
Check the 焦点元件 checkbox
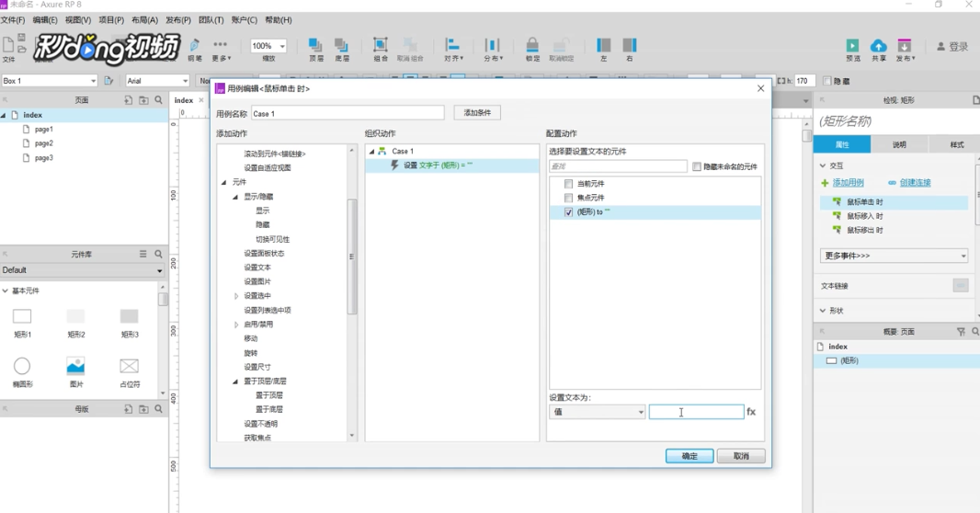point(568,198)
